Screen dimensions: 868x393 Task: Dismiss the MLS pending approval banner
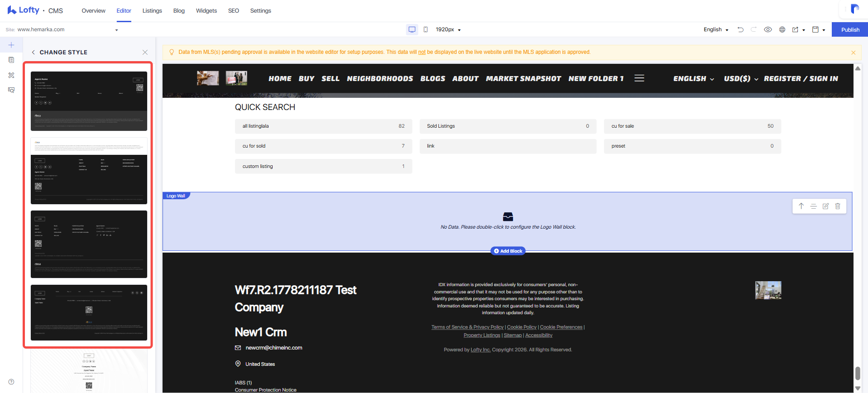click(854, 53)
